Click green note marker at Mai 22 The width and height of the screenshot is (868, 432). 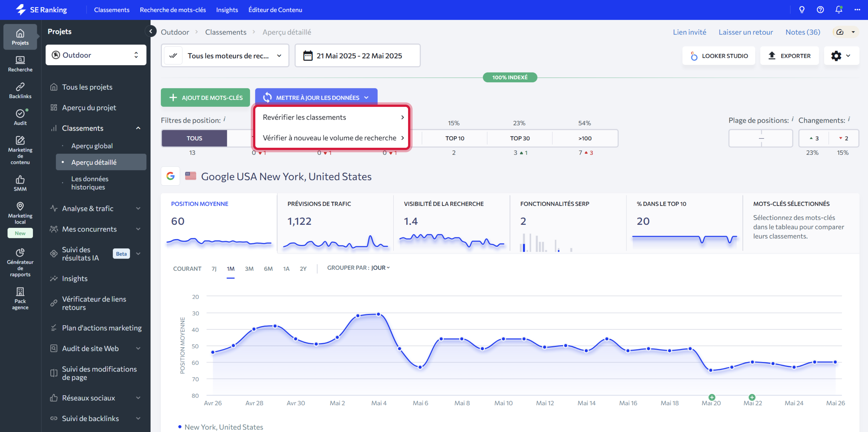click(x=752, y=397)
